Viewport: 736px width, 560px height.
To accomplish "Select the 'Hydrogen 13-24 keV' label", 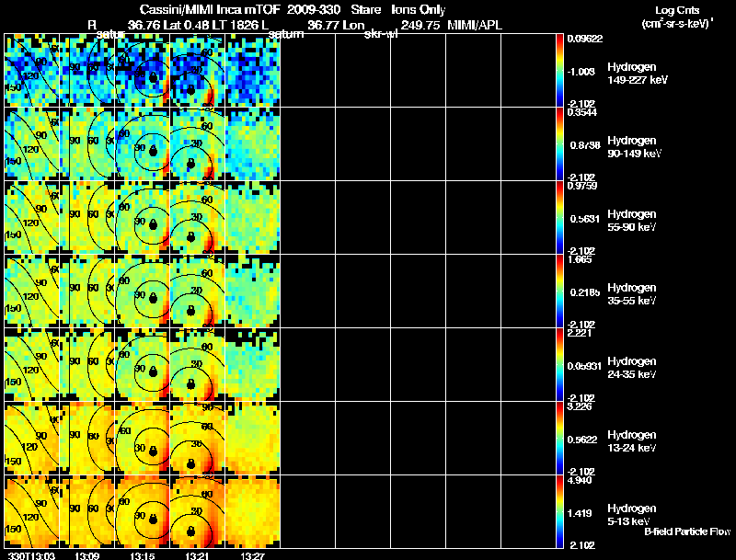I will (632, 441).
